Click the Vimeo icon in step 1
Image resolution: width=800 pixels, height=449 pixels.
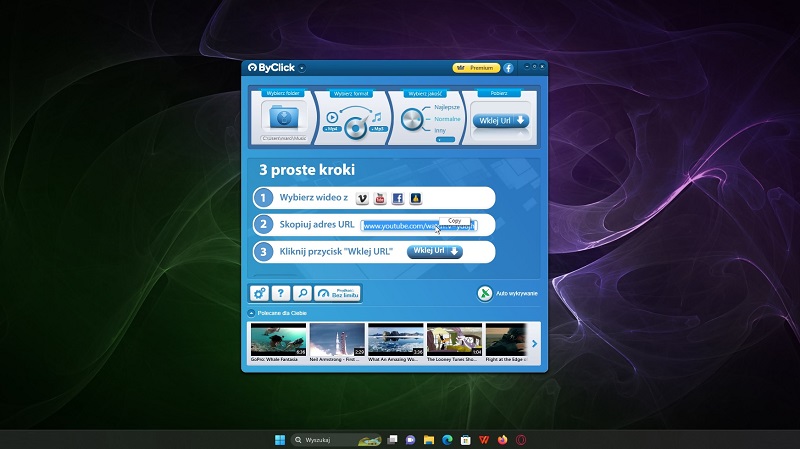tap(362, 198)
